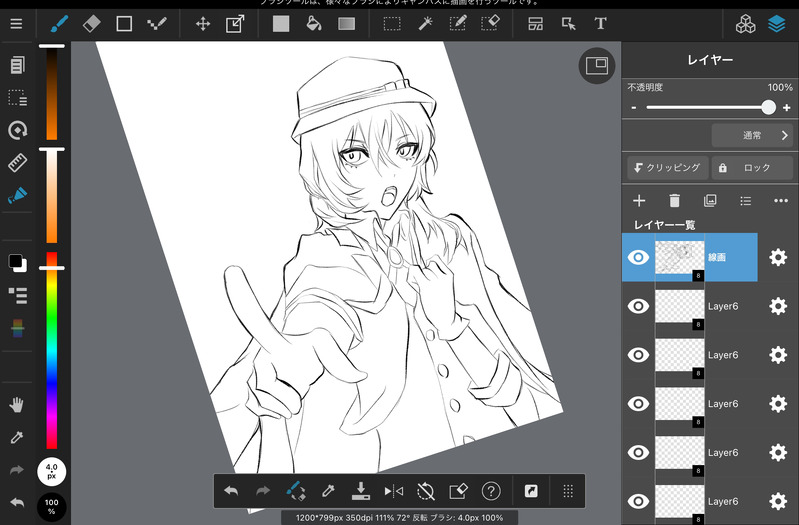Toggle the クリッピング clipping button

[667, 168]
